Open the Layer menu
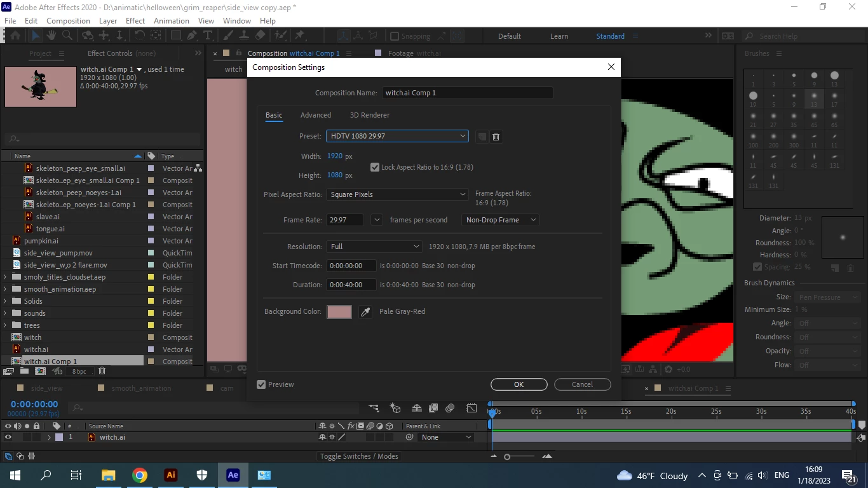Screen dimensions: 868x488 [108, 20]
